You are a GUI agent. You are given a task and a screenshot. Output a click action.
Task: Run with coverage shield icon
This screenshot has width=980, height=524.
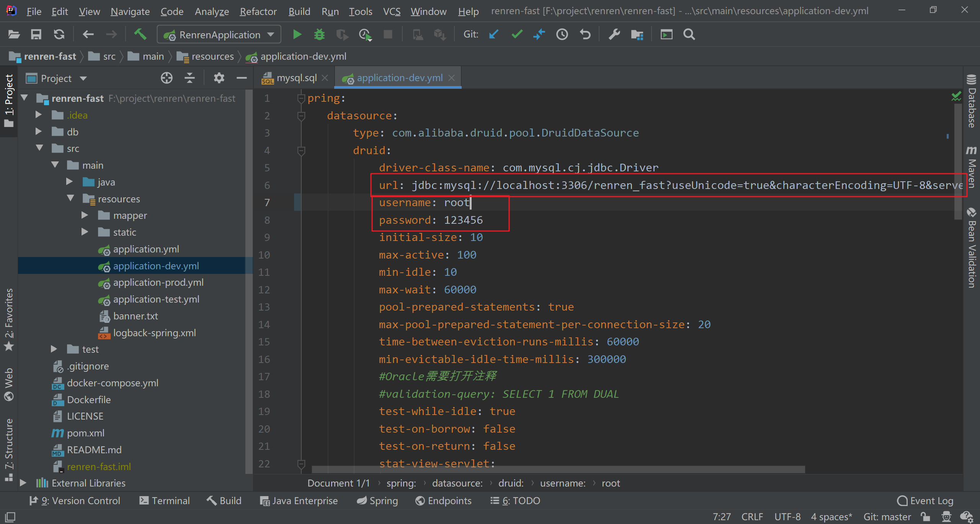click(342, 35)
